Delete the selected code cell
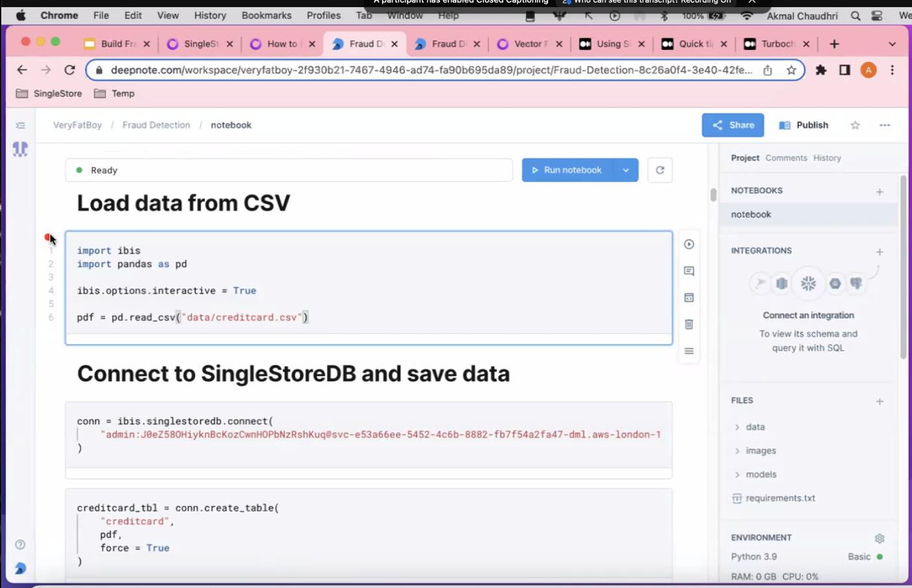 point(689,324)
